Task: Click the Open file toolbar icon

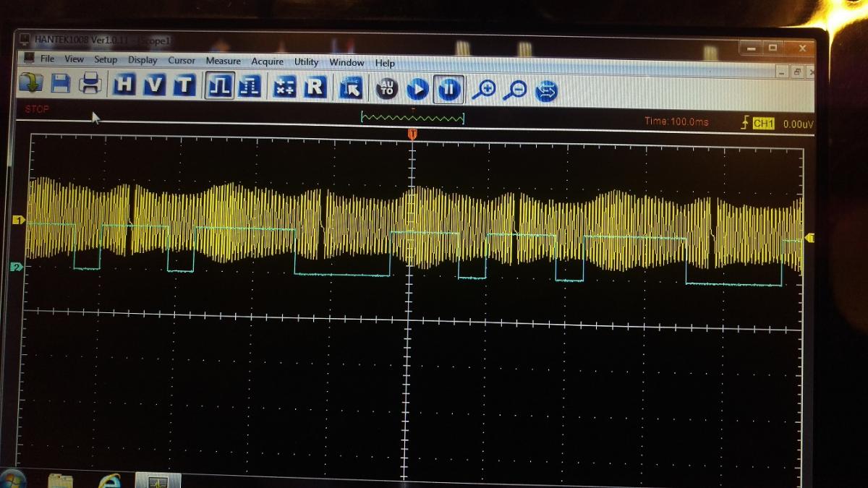Action: click(x=31, y=83)
